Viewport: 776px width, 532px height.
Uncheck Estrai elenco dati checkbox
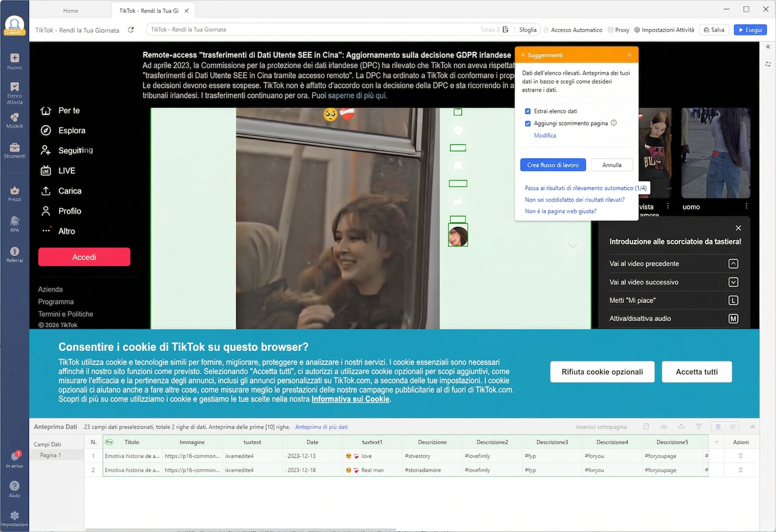click(x=528, y=111)
